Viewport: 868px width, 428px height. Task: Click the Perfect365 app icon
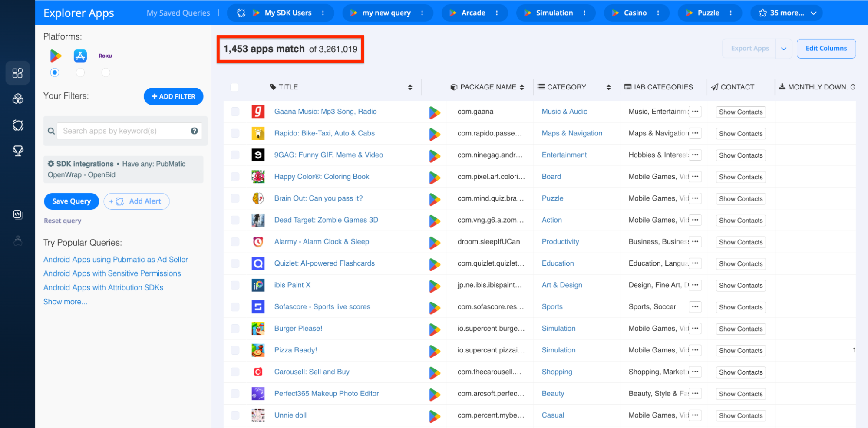tap(258, 394)
